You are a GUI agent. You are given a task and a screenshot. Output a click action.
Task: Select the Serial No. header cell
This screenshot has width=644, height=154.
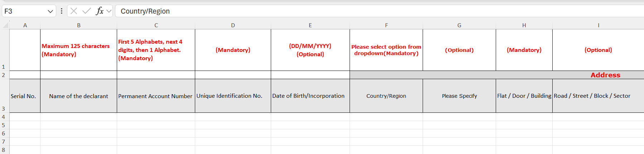(x=25, y=96)
